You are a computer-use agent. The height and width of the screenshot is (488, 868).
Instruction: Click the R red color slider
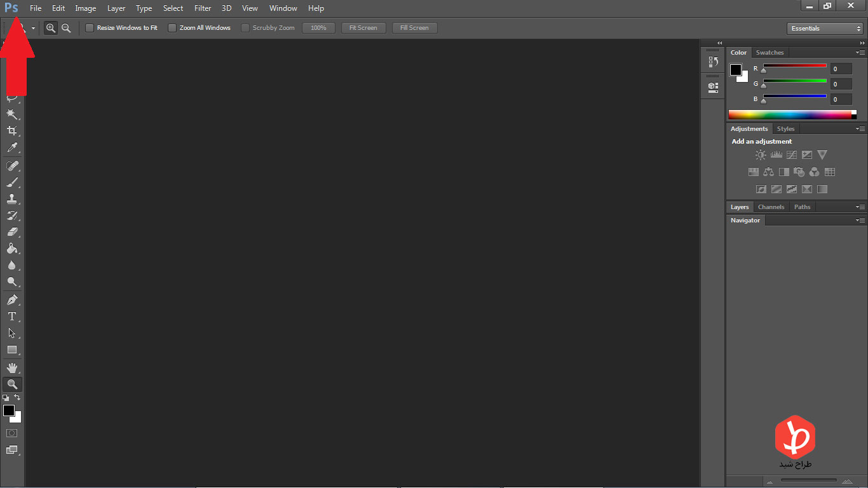tap(794, 66)
